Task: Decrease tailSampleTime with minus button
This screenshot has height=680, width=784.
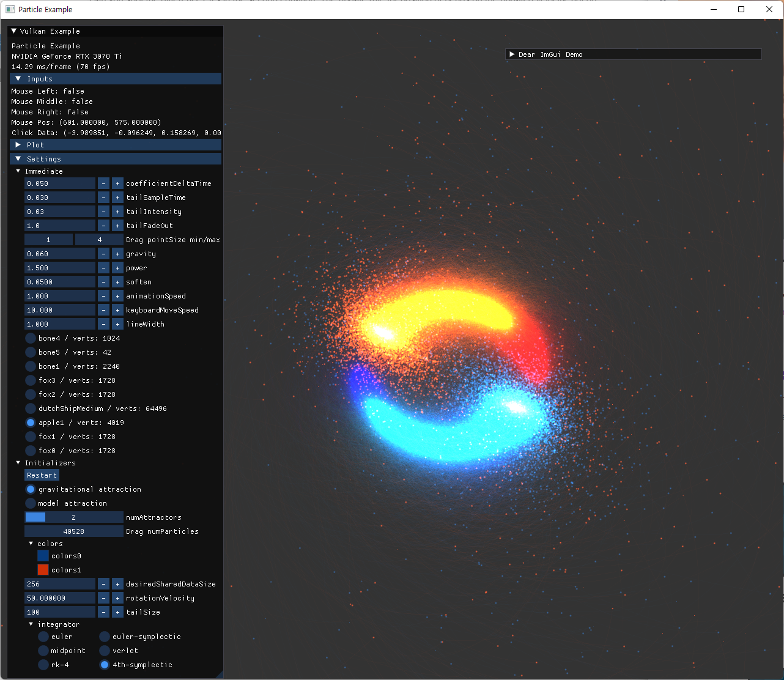Action: pos(103,198)
